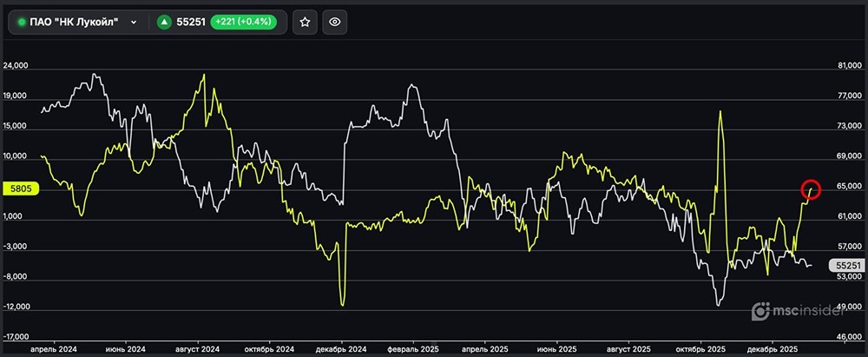Image resolution: width=868 pixels, height=357 pixels.
Task: Click the декабрь 2025 date label
Action: (773, 350)
